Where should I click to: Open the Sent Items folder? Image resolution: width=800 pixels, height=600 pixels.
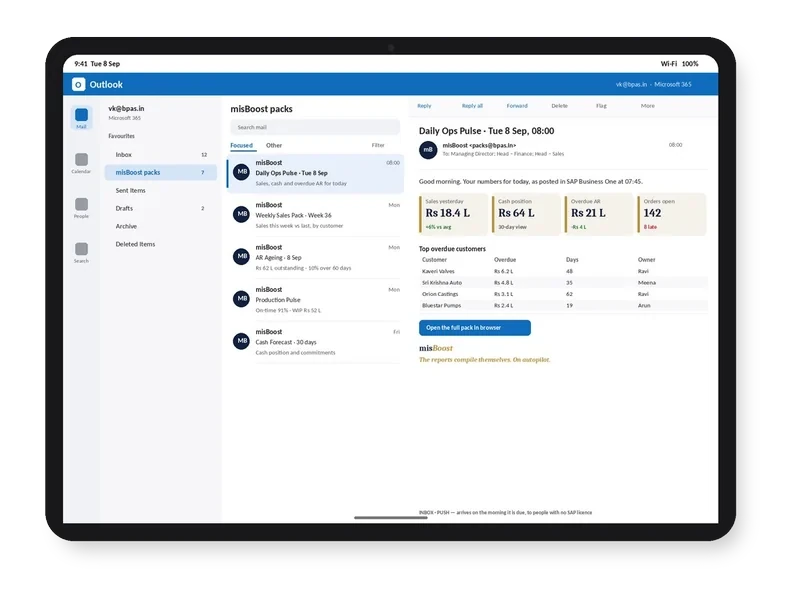click(x=161, y=190)
